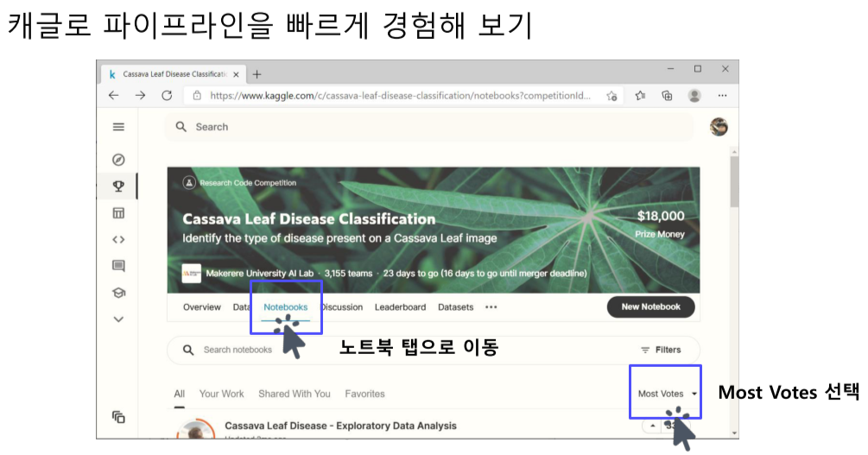This screenshot has height=455, width=868.
Task: Open a new browser tab with plus
Action: (257, 74)
